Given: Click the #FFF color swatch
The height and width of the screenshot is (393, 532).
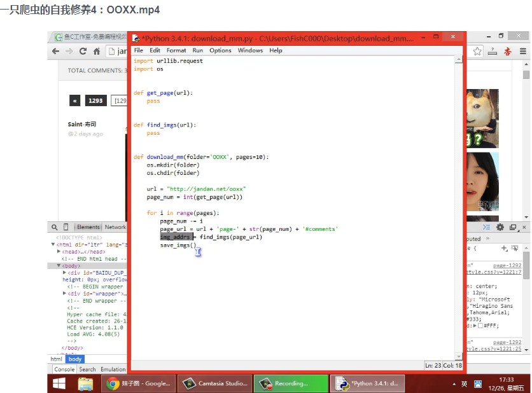Looking at the screenshot, I should [480, 326].
